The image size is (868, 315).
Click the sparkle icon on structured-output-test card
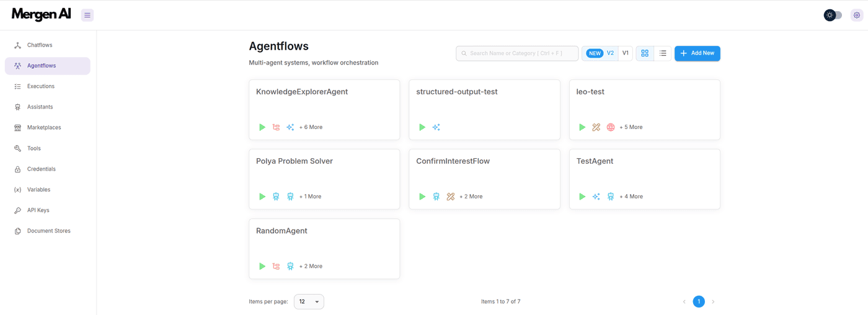click(436, 127)
